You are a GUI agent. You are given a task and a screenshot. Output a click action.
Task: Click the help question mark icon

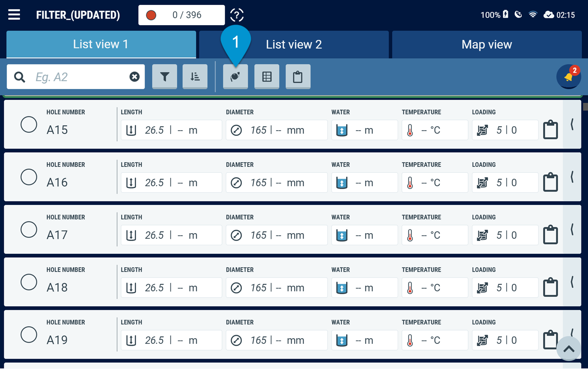pyautogui.click(x=237, y=15)
